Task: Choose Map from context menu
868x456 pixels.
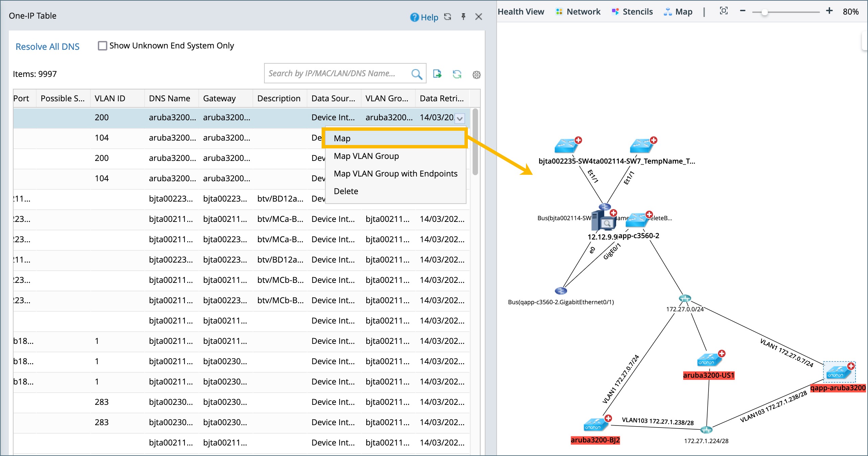Action: point(395,138)
